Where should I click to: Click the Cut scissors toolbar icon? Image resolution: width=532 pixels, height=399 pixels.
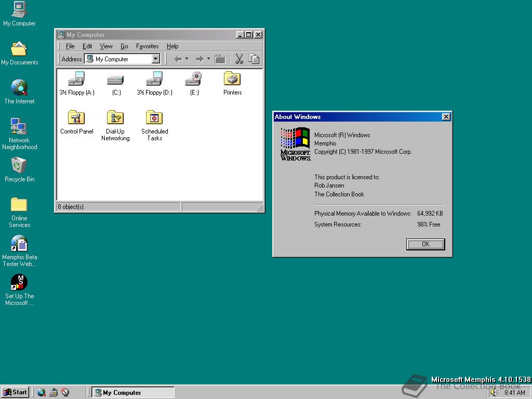(239, 59)
